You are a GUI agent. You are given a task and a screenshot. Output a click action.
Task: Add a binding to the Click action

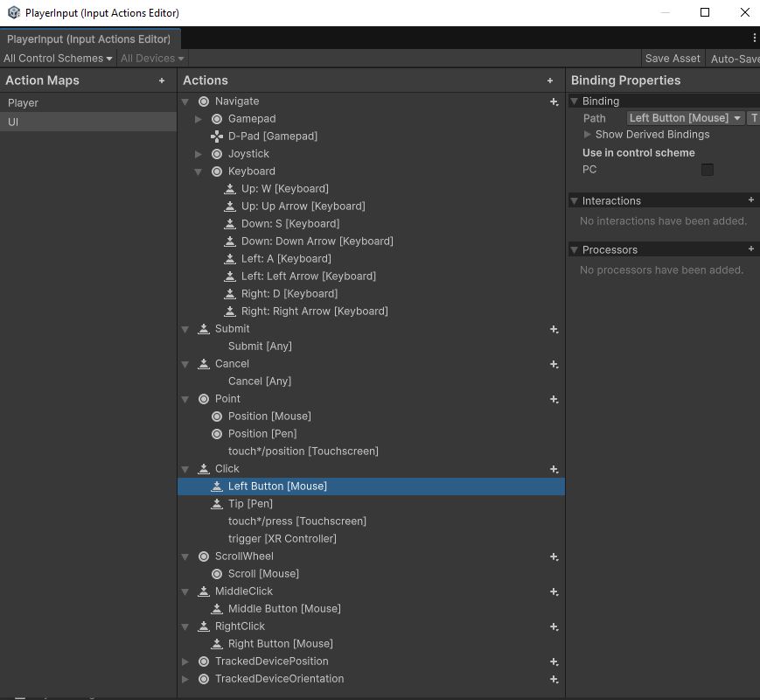click(554, 469)
